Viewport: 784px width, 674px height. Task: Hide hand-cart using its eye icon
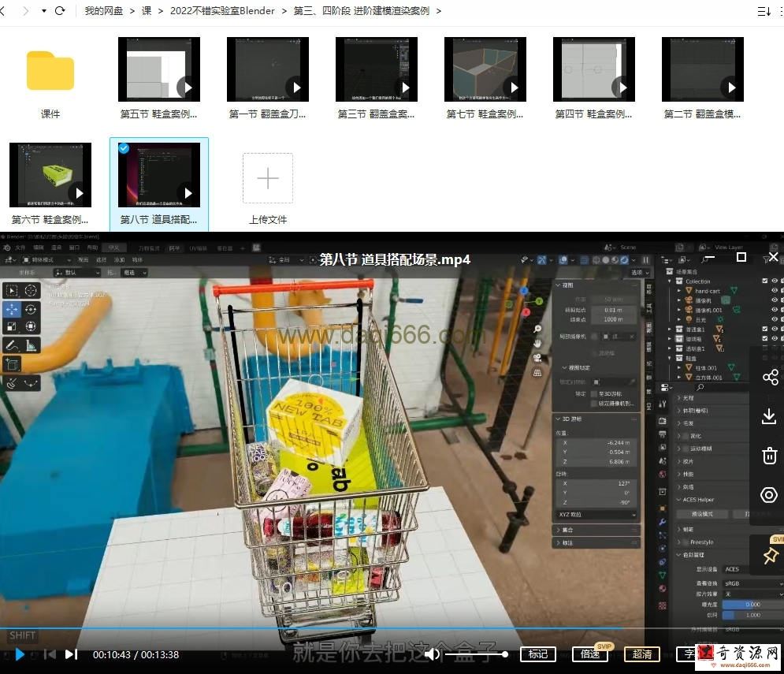[775, 291]
